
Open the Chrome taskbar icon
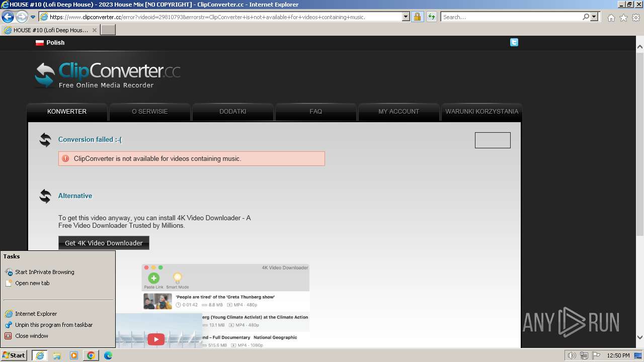(91, 355)
